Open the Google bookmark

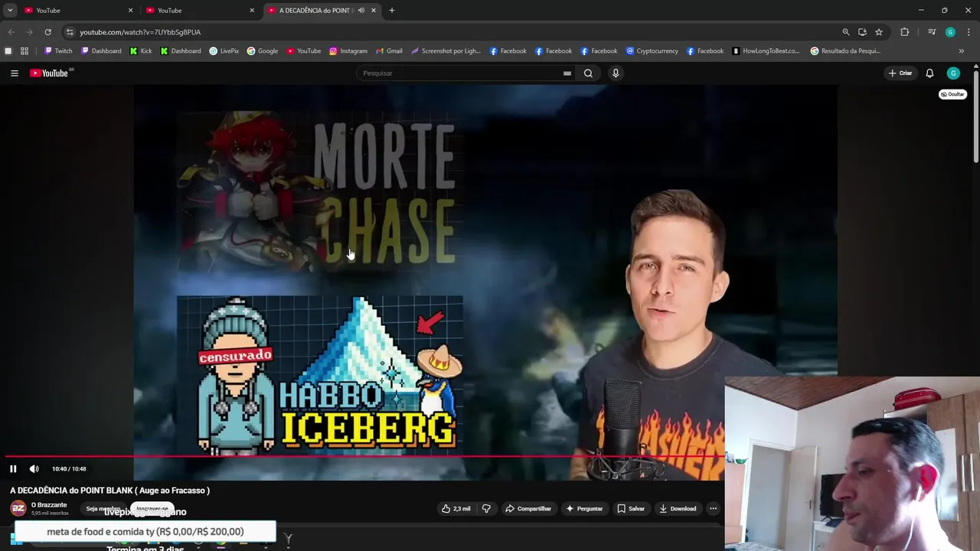click(x=263, y=51)
